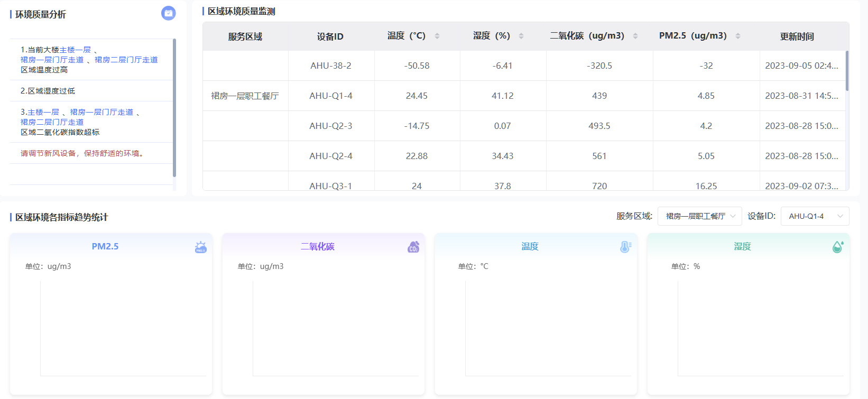Click the 二氧化碳 trend card title
Image resolution: width=868 pixels, height=399 pixels.
pos(318,246)
